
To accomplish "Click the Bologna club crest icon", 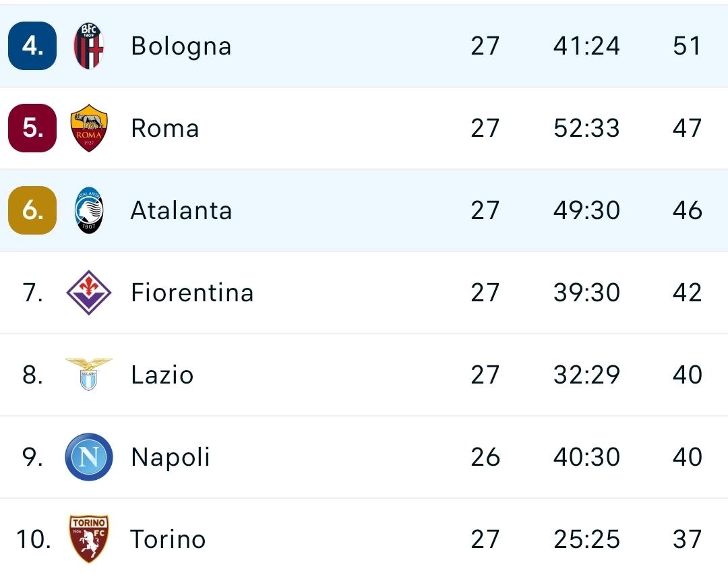I will (x=89, y=46).
